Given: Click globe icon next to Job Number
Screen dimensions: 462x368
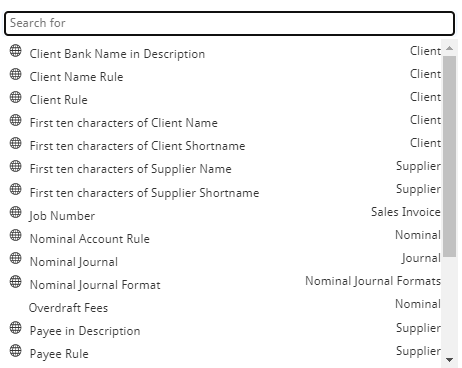Looking at the screenshot, I should pyautogui.click(x=15, y=212).
